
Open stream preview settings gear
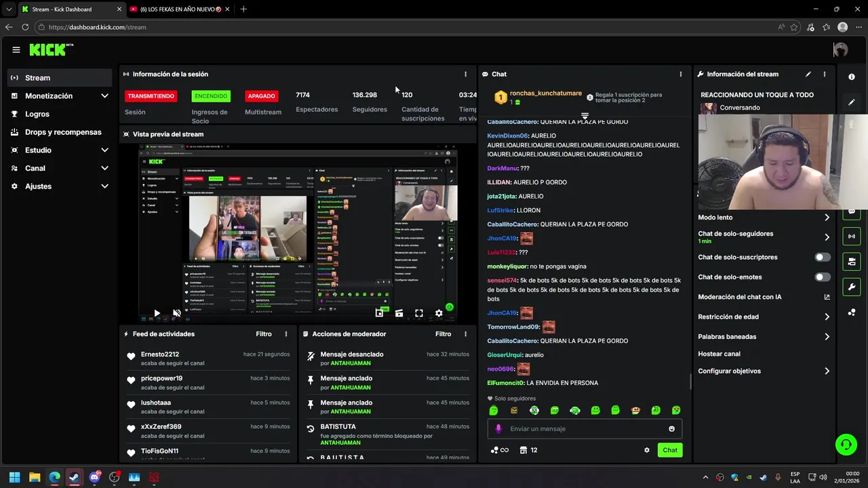click(439, 313)
